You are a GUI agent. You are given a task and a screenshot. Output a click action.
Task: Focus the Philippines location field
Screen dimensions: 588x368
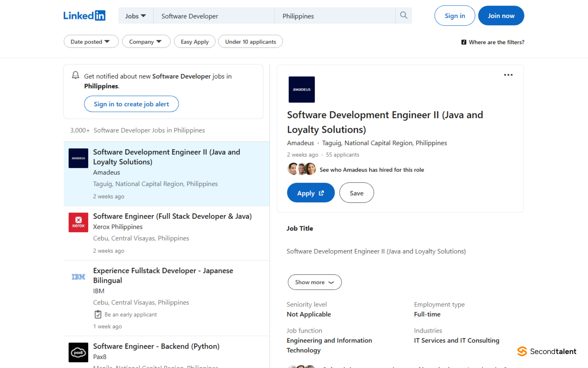tap(335, 16)
